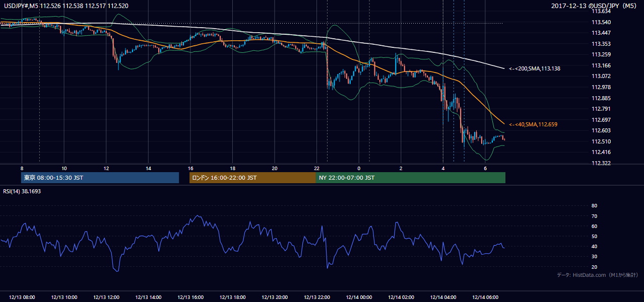This screenshot has width=644, height=302.
Task: Click the 12/13 12:00 time label
Action: pos(106,297)
